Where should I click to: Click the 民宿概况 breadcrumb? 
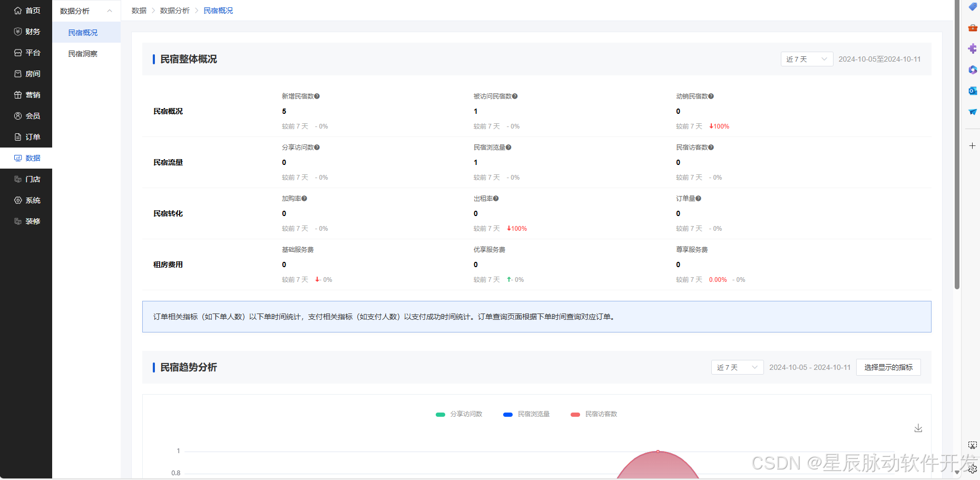click(218, 11)
